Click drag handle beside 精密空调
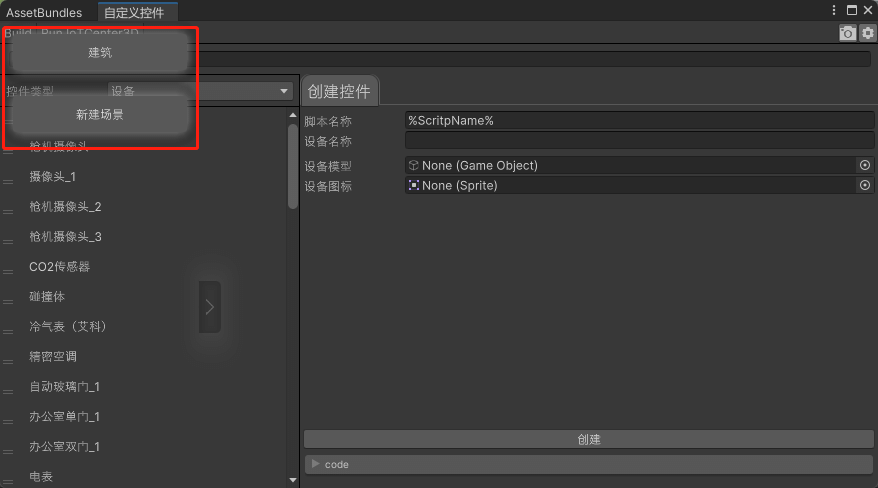 [x=8, y=362]
